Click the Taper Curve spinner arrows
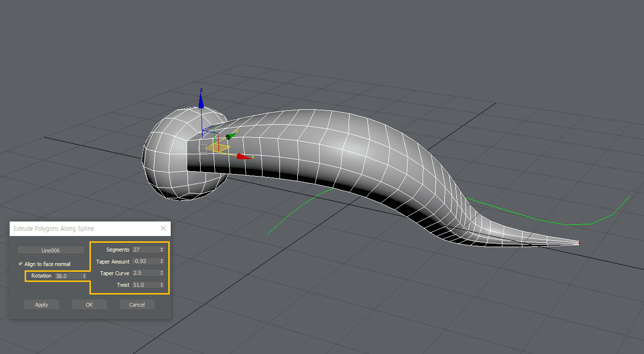The height and width of the screenshot is (354, 644). coord(161,273)
